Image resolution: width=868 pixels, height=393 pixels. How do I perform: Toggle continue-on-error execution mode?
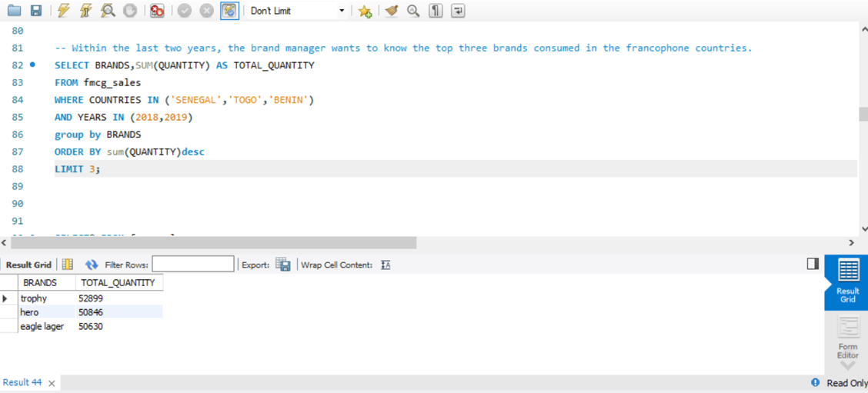[157, 11]
